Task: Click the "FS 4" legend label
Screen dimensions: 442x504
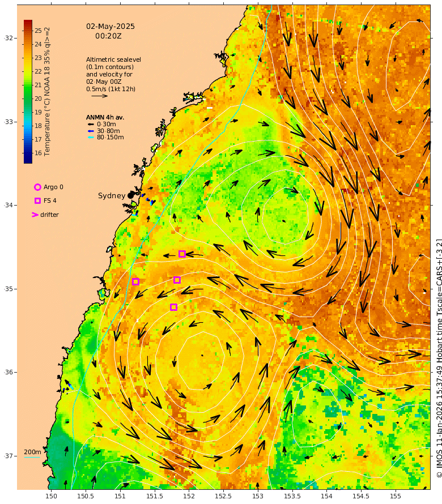Action: 50,200
